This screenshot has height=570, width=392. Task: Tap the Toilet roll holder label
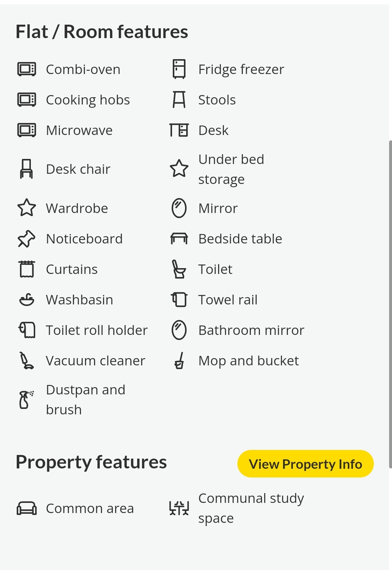pos(97,330)
